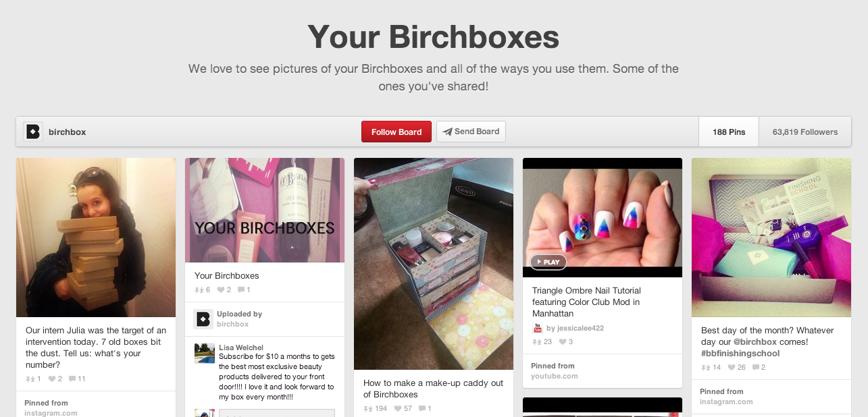Viewport: 868px width, 417px height.
Task: Follow the Your Birchboxes board
Action: point(397,132)
